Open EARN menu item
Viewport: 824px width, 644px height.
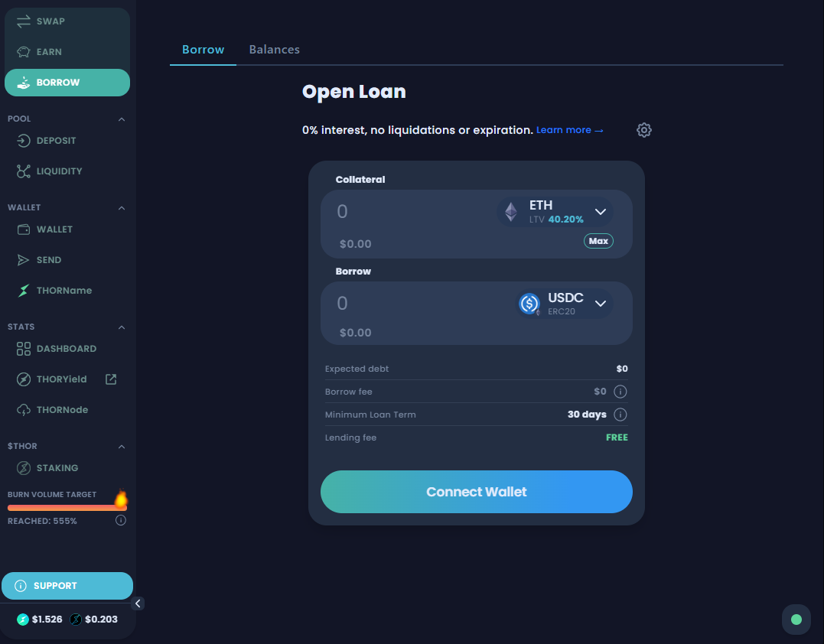pyautogui.click(x=67, y=52)
